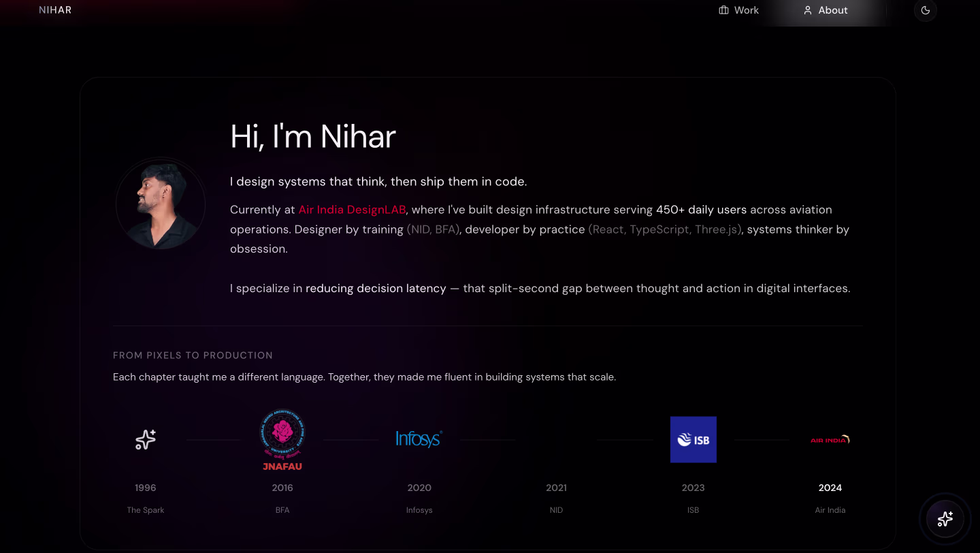Switch to the About navigation tab
The image size is (980, 553).
coord(825,10)
